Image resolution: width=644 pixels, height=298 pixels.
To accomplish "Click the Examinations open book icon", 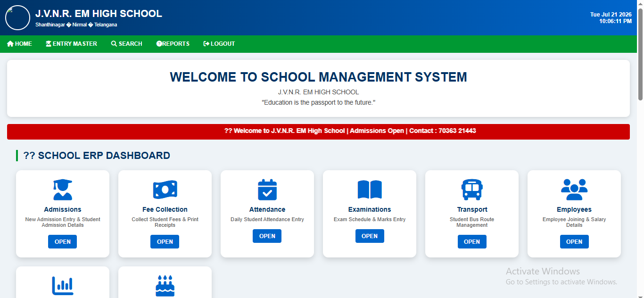I will click(x=370, y=190).
